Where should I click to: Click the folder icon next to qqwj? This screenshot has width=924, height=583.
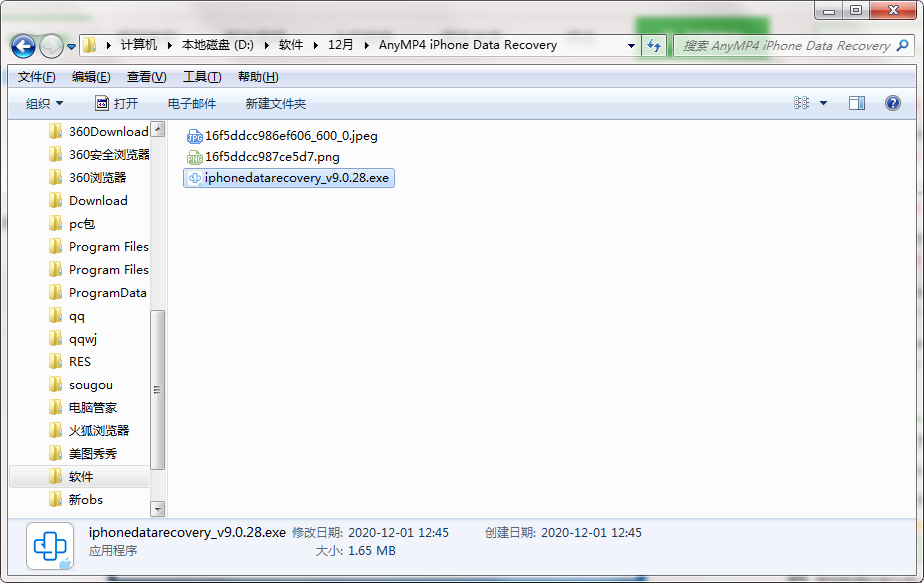coord(55,338)
